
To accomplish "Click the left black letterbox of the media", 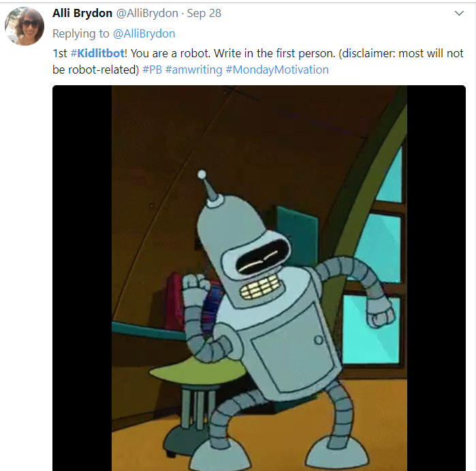I will (82, 278).
